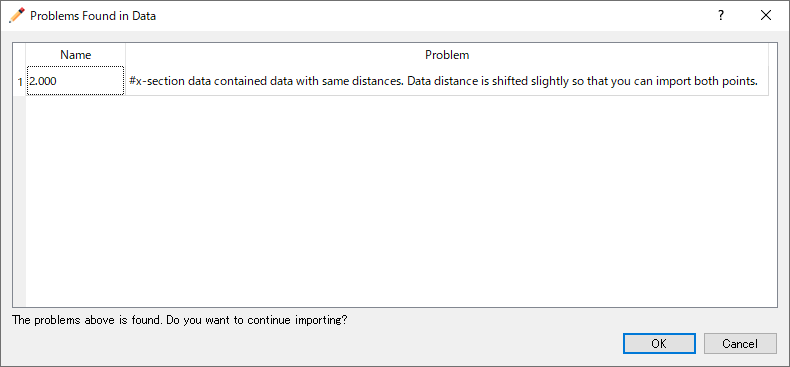This screenshot has width=790, height=367.
Task: Click the divider between Name and Problem headers
Action: click(125, 54)
